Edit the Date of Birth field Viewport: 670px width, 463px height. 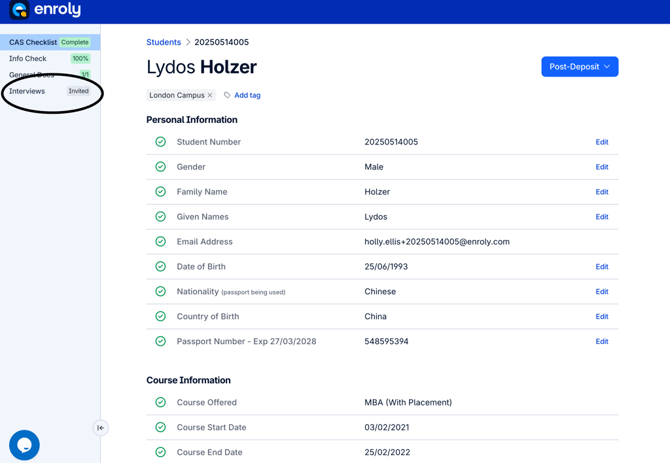(x=602, y=267)
